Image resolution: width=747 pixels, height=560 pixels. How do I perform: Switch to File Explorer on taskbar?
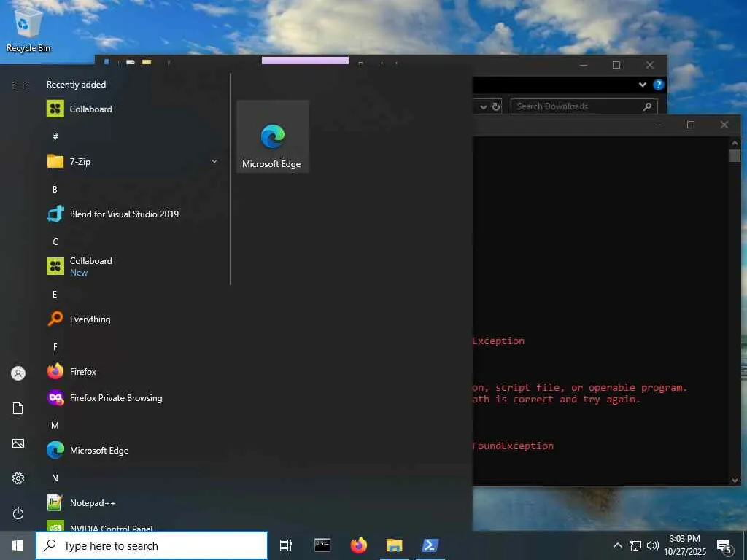click(395, 545)
